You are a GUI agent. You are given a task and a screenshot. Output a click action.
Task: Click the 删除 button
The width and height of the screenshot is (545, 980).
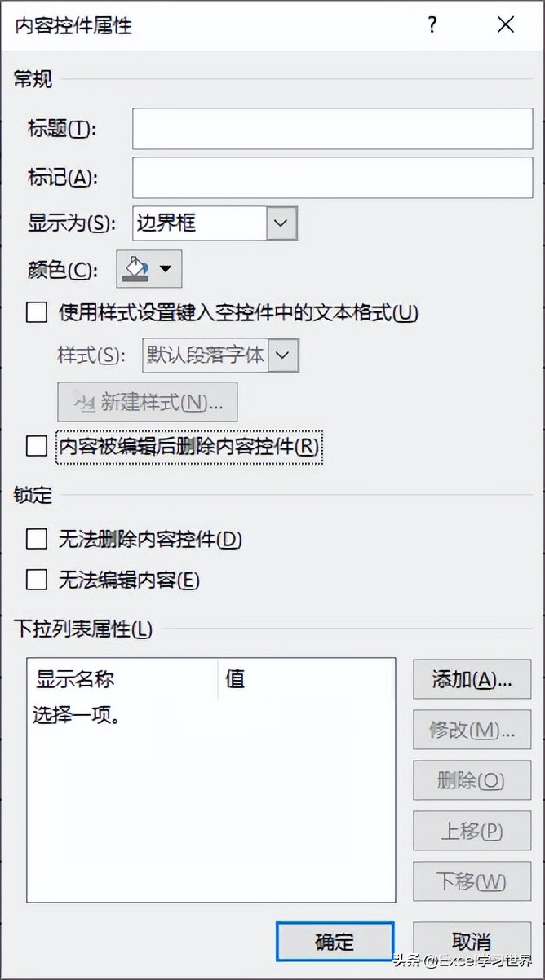click(x=472, y=780)
